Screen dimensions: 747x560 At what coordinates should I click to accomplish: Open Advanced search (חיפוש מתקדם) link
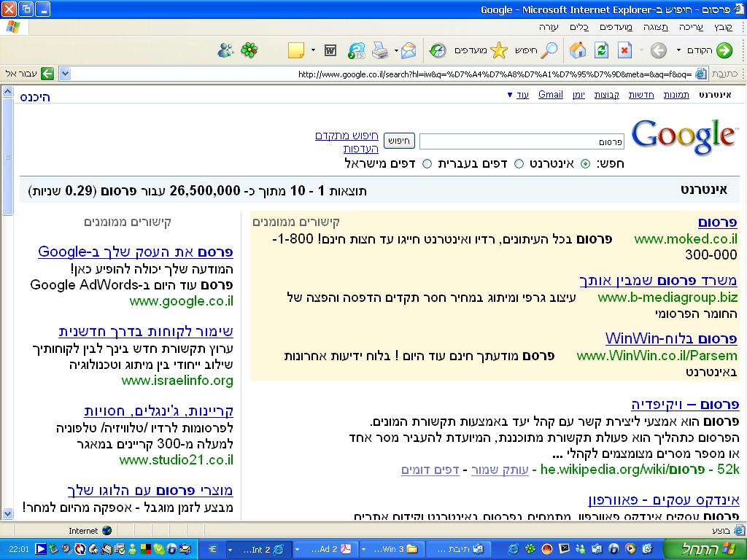(x=347, y=136)
